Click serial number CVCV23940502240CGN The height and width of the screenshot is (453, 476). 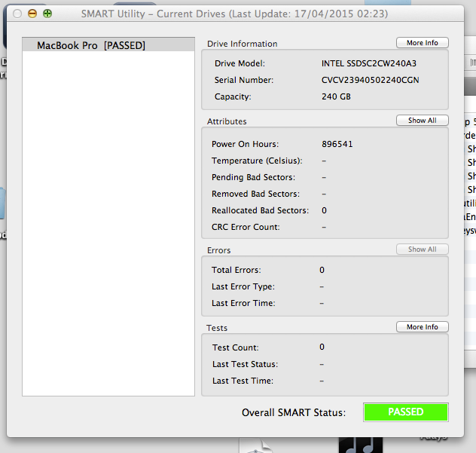click(371, 80)
